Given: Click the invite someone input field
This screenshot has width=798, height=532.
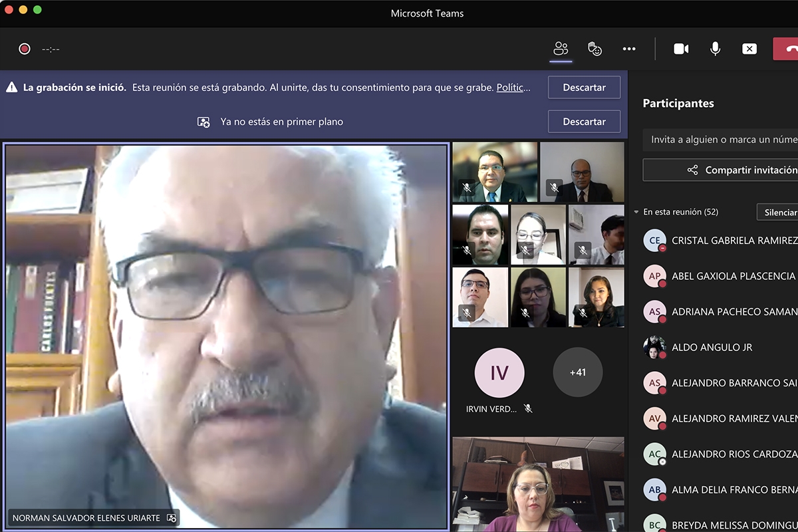Looking at the screenshot, I should pyautogui.click(x=720, y=140).
